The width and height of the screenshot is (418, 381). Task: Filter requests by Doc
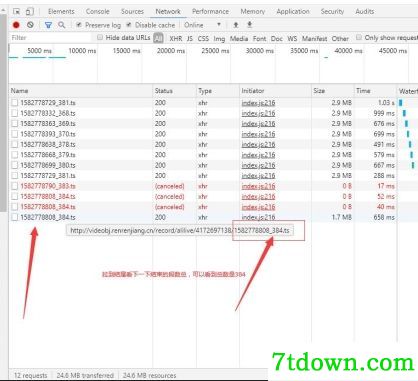(277, 39)
